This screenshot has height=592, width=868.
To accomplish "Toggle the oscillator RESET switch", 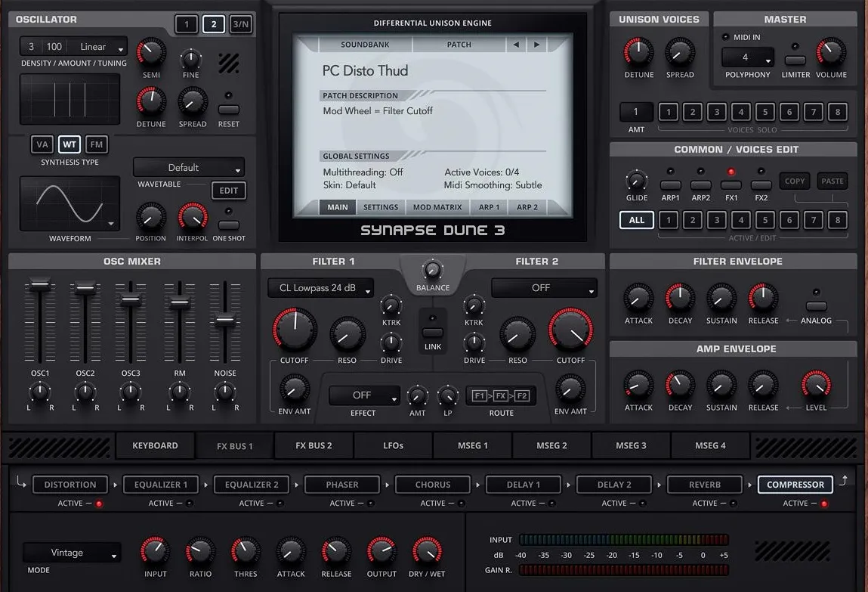I will 229,110.
